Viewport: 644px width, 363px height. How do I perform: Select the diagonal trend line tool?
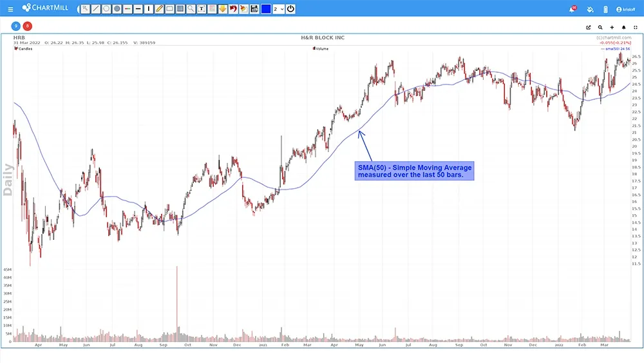(x=96, y=8)
